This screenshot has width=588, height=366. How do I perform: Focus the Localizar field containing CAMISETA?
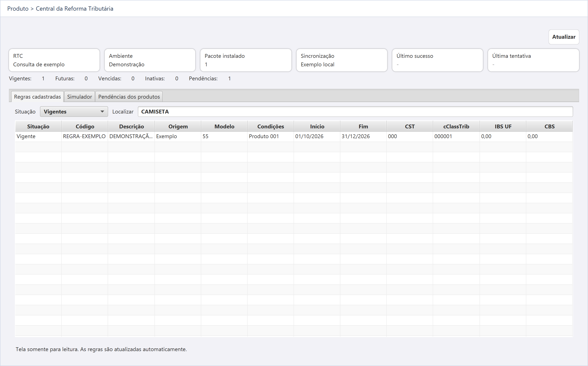tap(355, 112)
